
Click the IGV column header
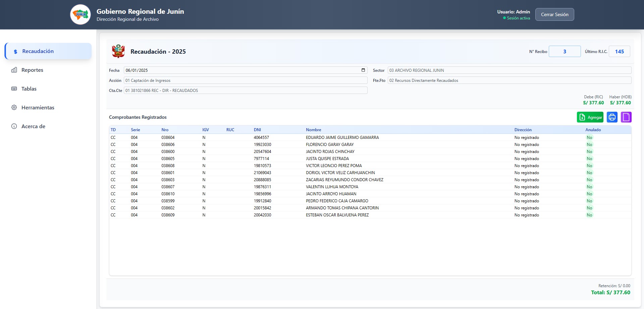(x=206, y=130)
